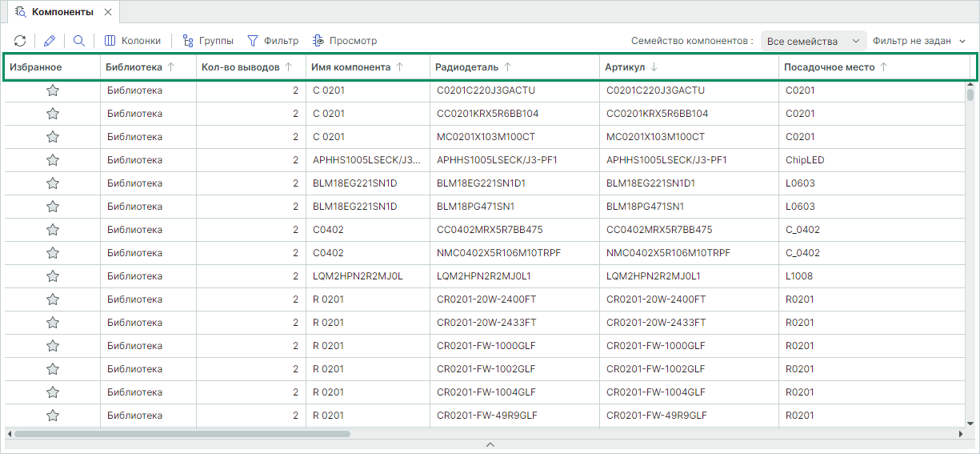Click the pencil edit icon
Viewport: 980px width, 454px height.
50,41
